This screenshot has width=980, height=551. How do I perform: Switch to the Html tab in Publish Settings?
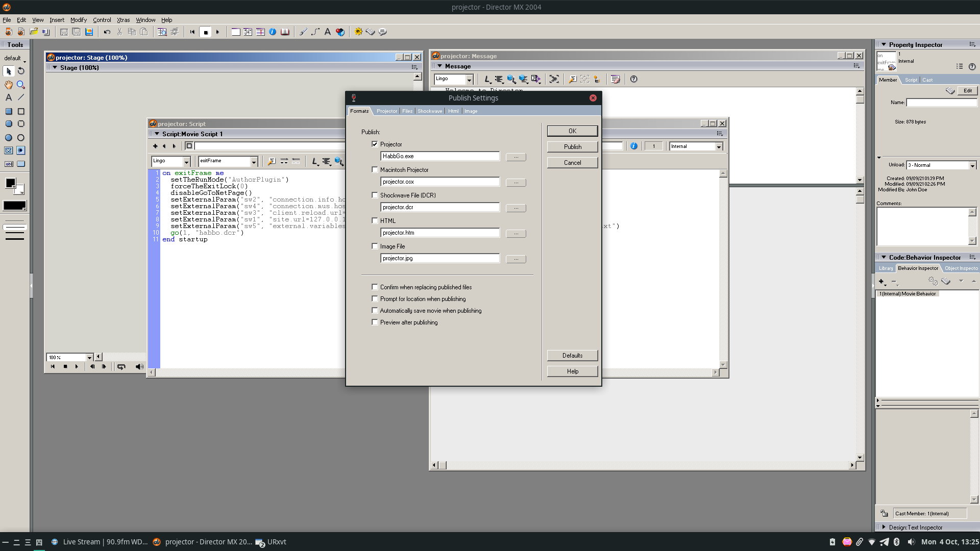453,111
